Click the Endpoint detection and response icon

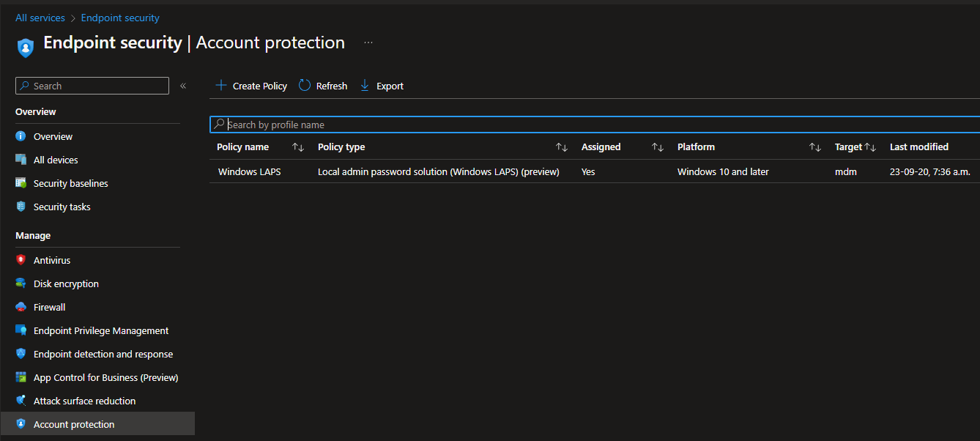(x=21, y=354)
